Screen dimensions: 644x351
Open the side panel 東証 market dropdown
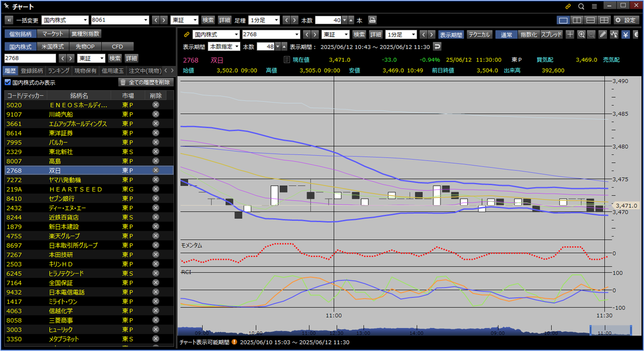coord(91,58)
